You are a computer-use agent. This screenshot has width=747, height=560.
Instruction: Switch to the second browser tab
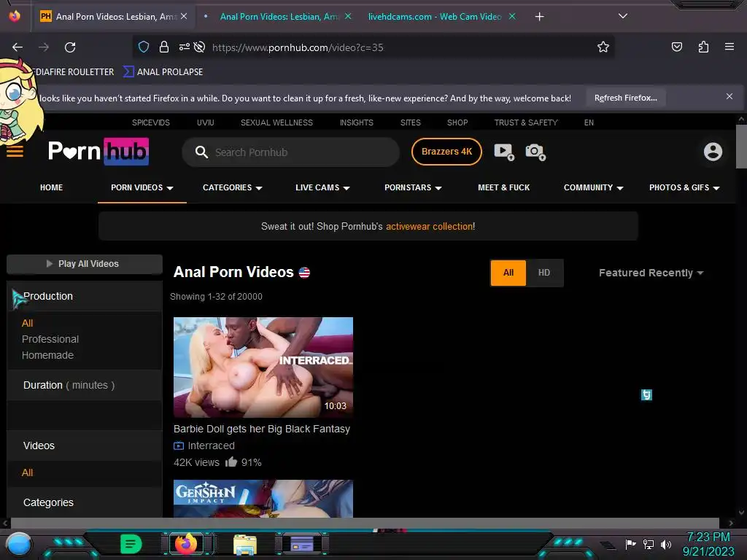(x=279, y=17)
